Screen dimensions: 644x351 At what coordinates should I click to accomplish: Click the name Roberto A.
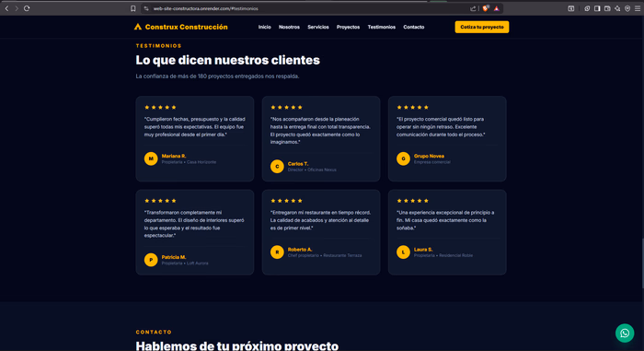tap(300, 250)
